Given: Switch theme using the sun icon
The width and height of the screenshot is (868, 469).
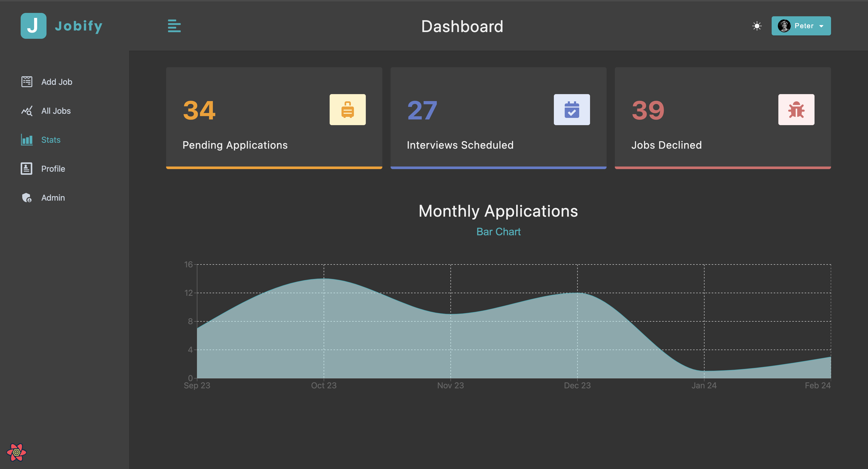Looking at the screenshot, I should [x=757, y=26].
